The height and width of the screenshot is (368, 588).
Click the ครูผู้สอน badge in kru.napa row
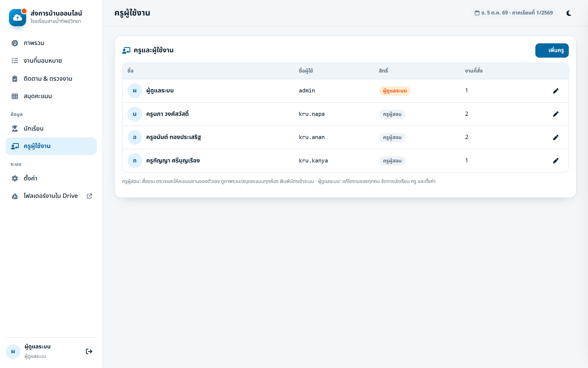point(392,114)
